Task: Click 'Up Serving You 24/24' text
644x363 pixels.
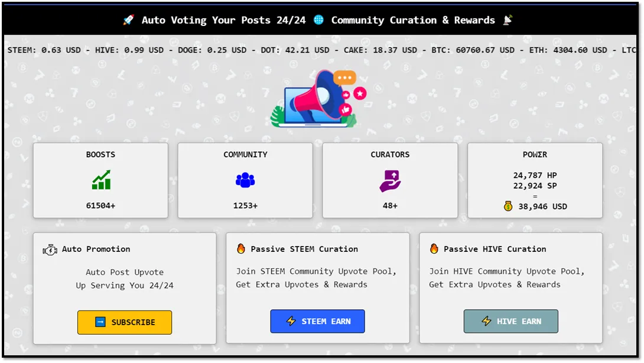Action: 125,286
